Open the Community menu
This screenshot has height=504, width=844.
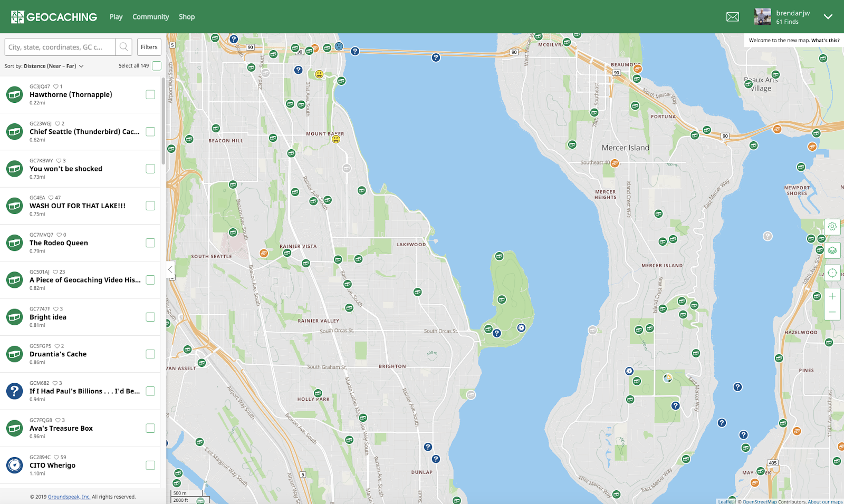[x=151, y=17]
